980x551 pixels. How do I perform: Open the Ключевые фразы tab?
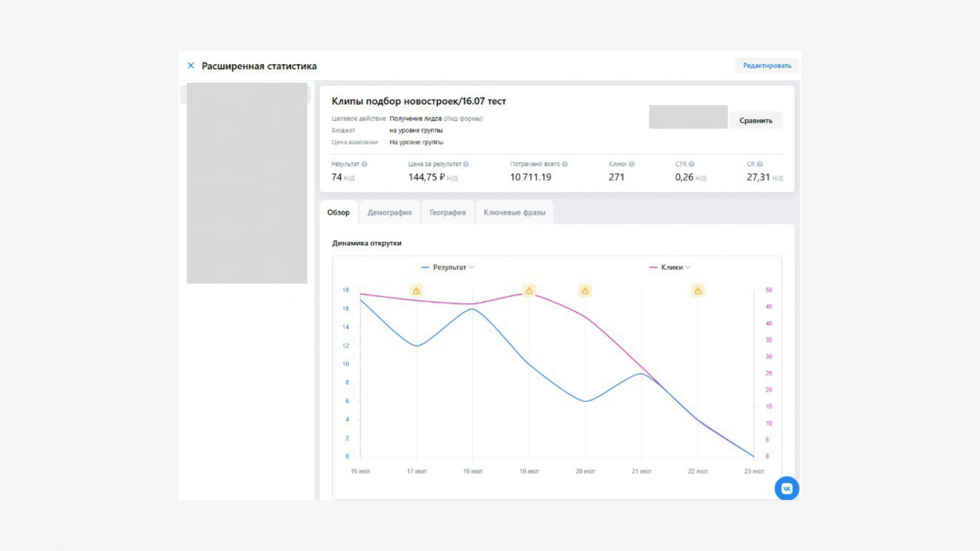pyautogui.click(x=514, y=212)
